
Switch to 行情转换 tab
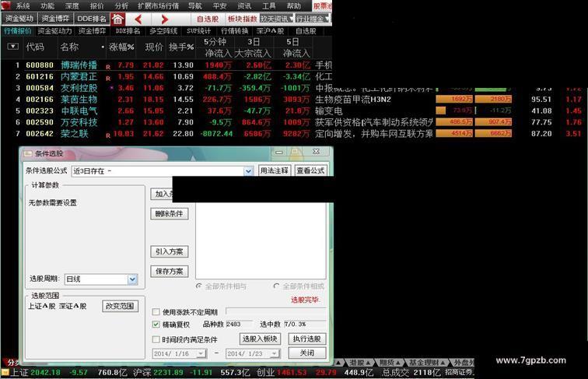click(x=235, y=31)
